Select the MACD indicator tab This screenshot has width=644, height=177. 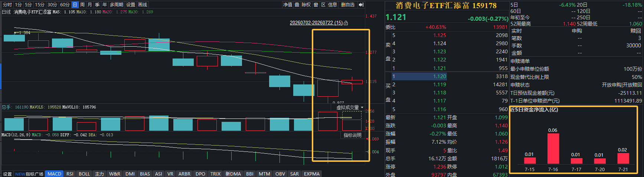pos(55,174)
